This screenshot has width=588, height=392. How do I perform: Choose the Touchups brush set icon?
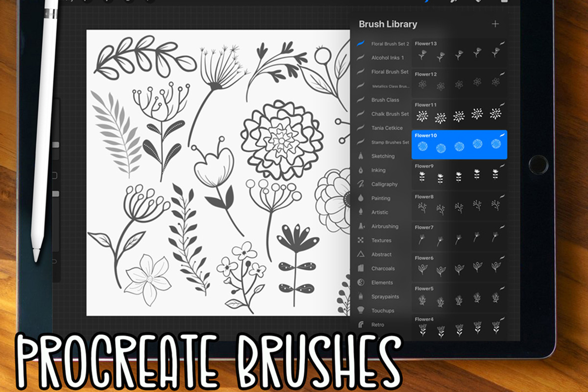tap(361, 311)
